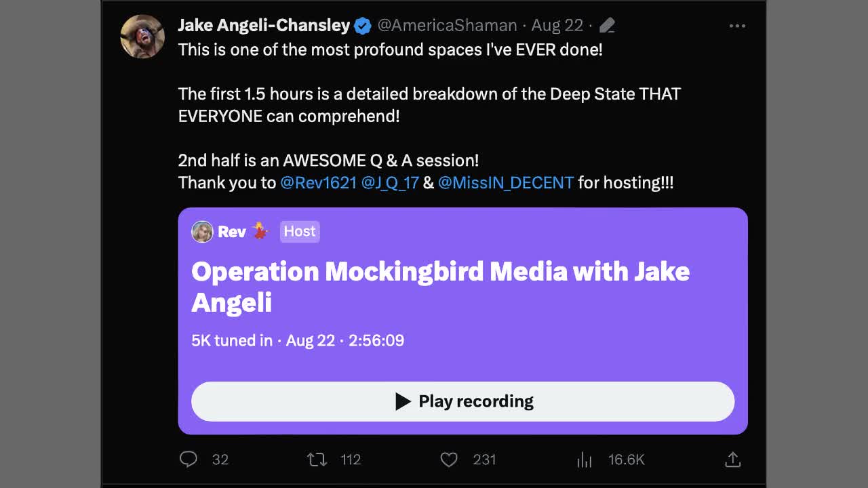Screen dimensions: 868x488
Task: Like the post with heart icon
Action: 449,460
